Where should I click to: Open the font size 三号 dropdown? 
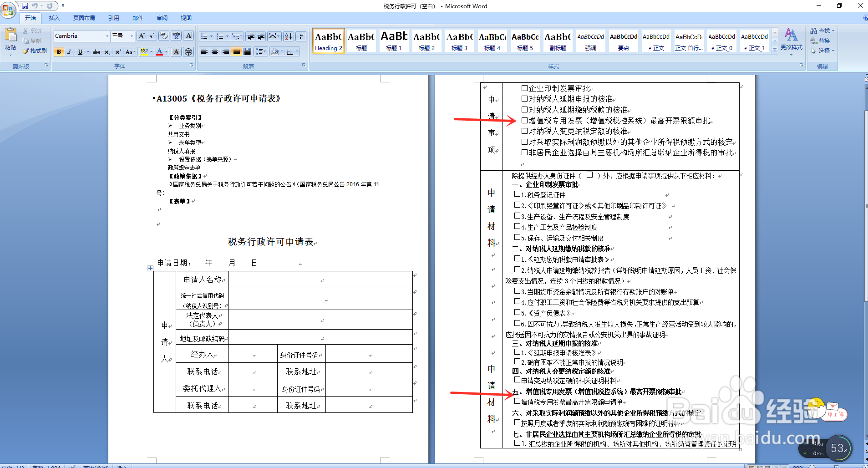pyautogui.click(x=131, y=36)
